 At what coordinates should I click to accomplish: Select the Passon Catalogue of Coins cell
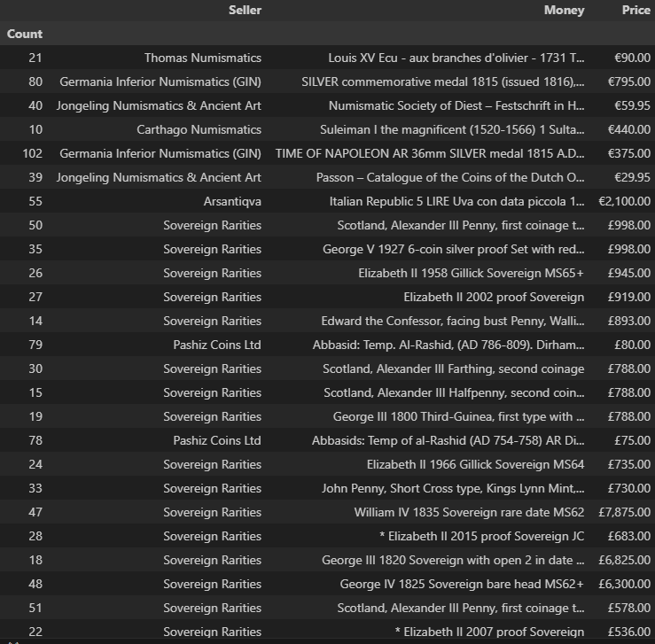450,177
